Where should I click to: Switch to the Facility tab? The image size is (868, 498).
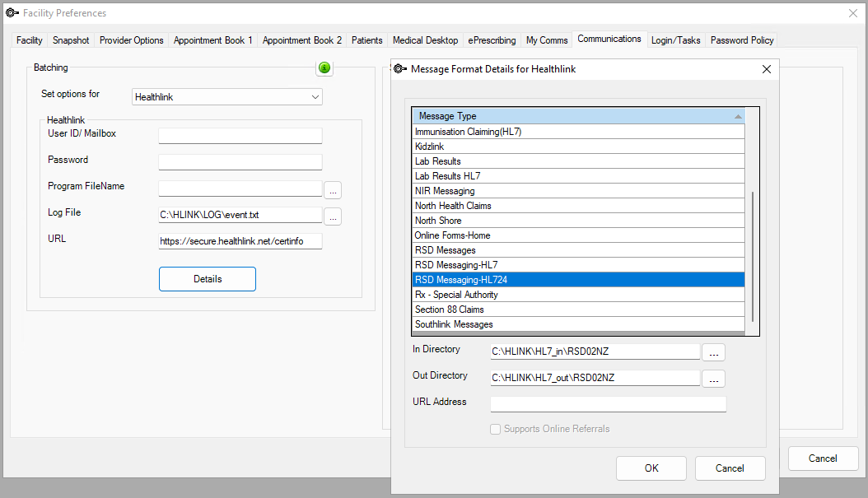click(30, 40)
